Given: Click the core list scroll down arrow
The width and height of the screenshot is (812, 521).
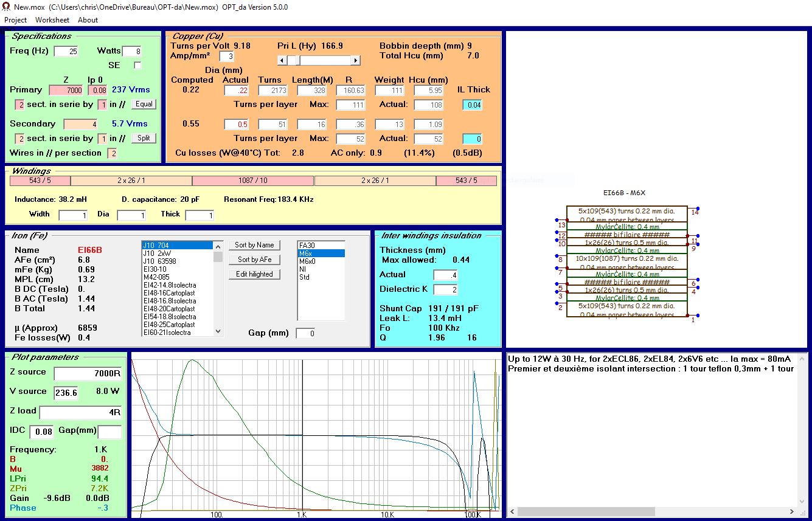Looking at the screenshot, I should [x=218, y=331].
